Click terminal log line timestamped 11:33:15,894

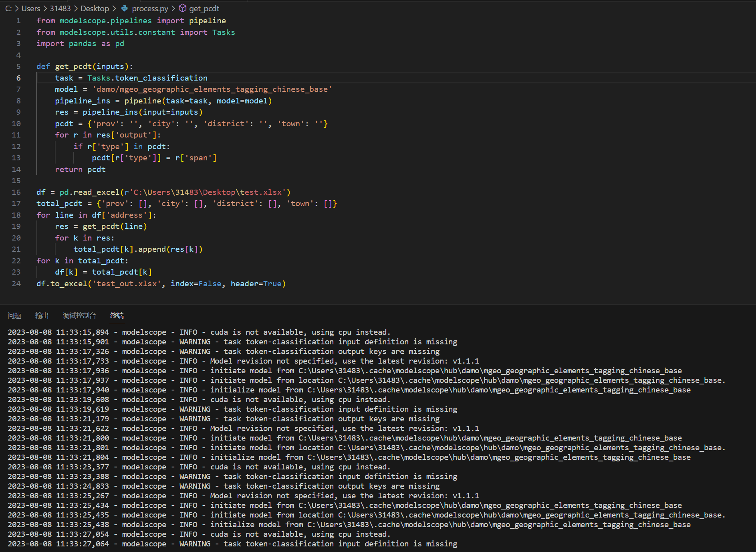(x=199, y=332)
